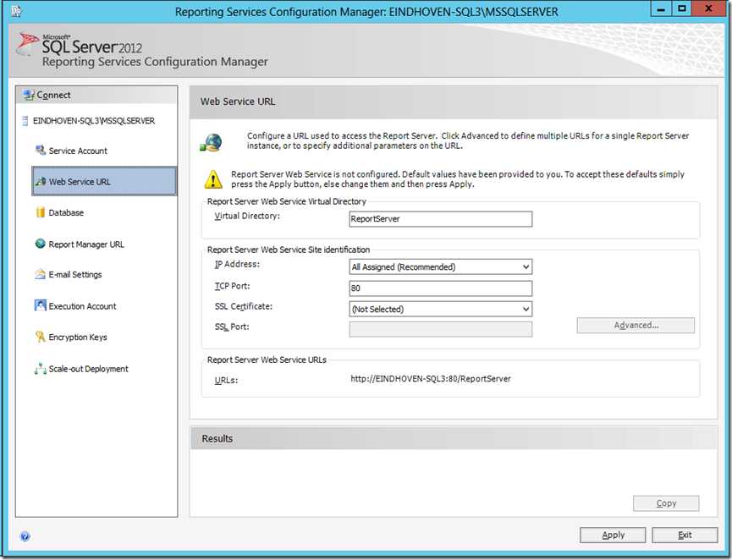Click the Results section header

tap(454, 438)
